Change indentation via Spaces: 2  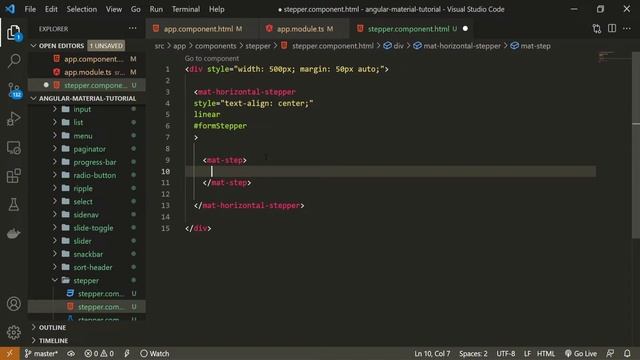[x=473, y=353]
